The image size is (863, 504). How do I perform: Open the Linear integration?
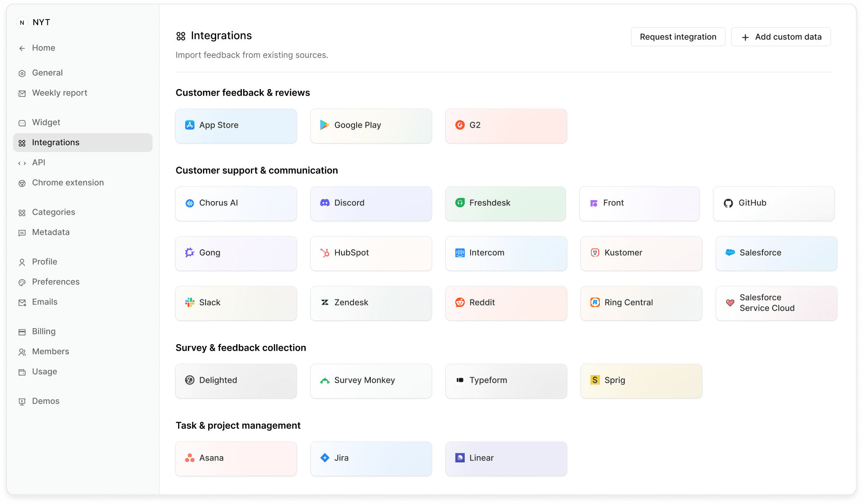pyautogui.click(x=506, y=458)
